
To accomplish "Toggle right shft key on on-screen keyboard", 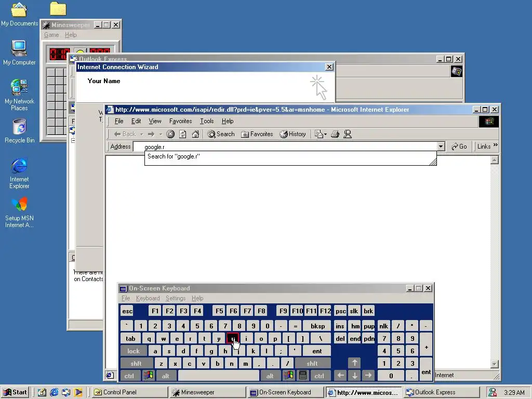I will (312, 363).
